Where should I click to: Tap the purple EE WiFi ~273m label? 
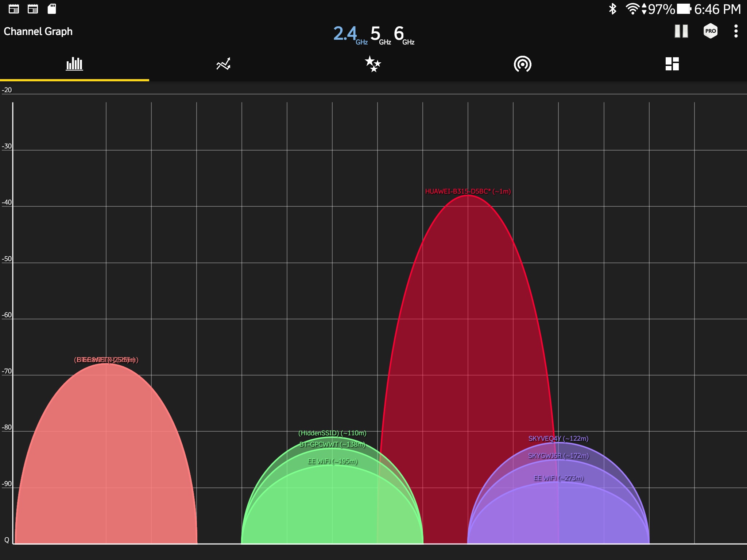pos(558,478)
